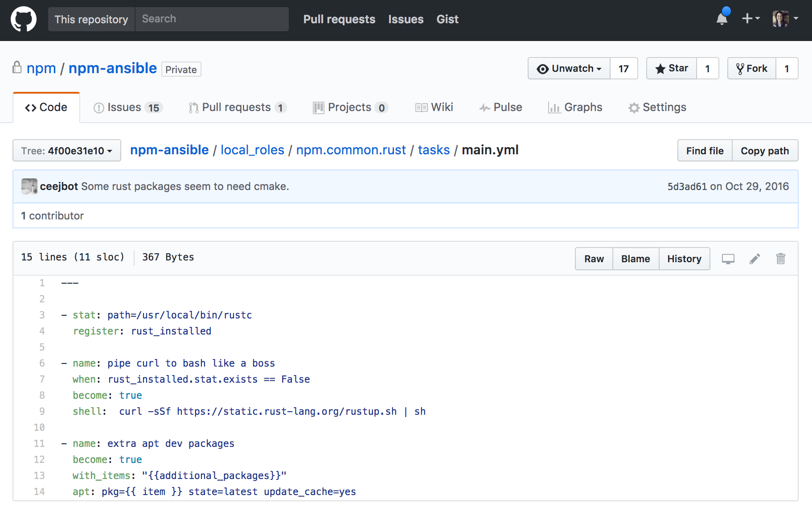
Task: Open the repository Settings tab
Action: click(x=657, y=107)
